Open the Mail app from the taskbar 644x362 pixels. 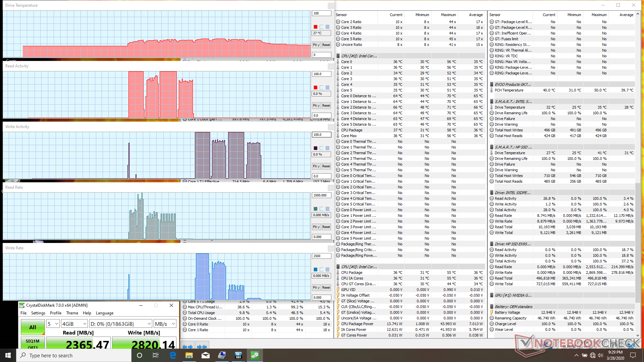click(x=206, y=355)
